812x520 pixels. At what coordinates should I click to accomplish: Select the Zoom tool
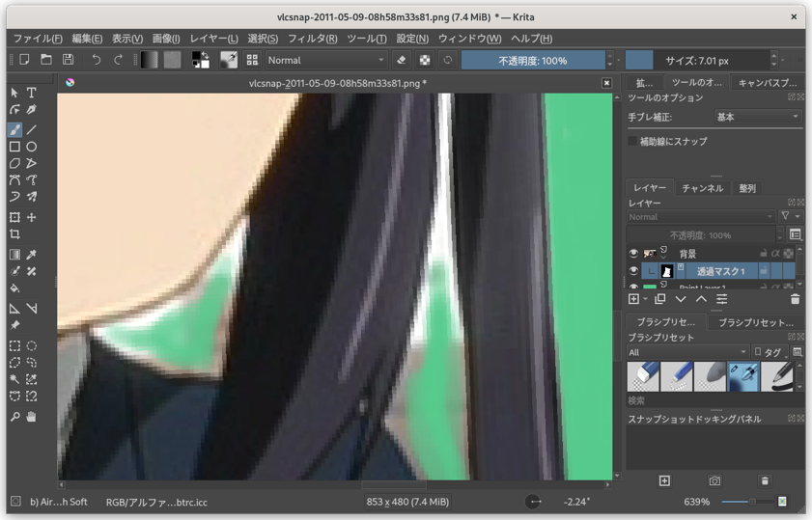(x=15, y=417)
